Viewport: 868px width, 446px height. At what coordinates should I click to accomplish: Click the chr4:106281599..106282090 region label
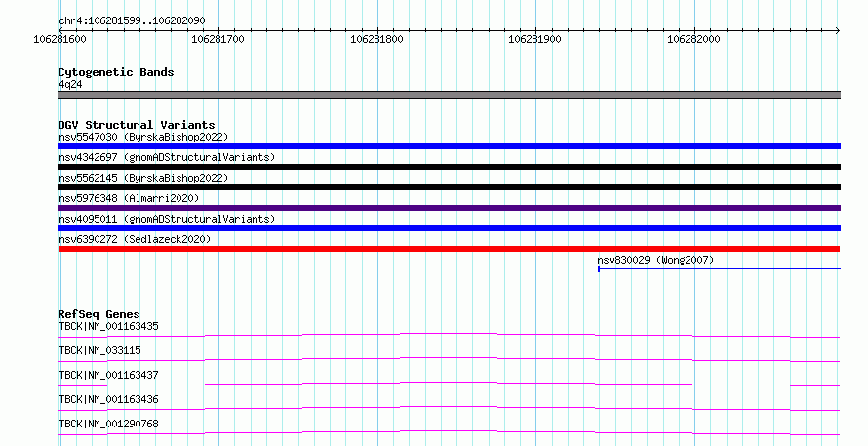(132, 20)
